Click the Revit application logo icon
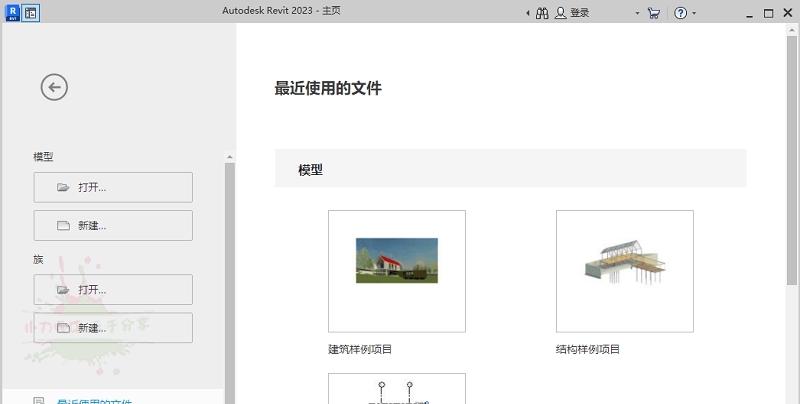Viewport: 802px width, 404px height. (13, 13)
